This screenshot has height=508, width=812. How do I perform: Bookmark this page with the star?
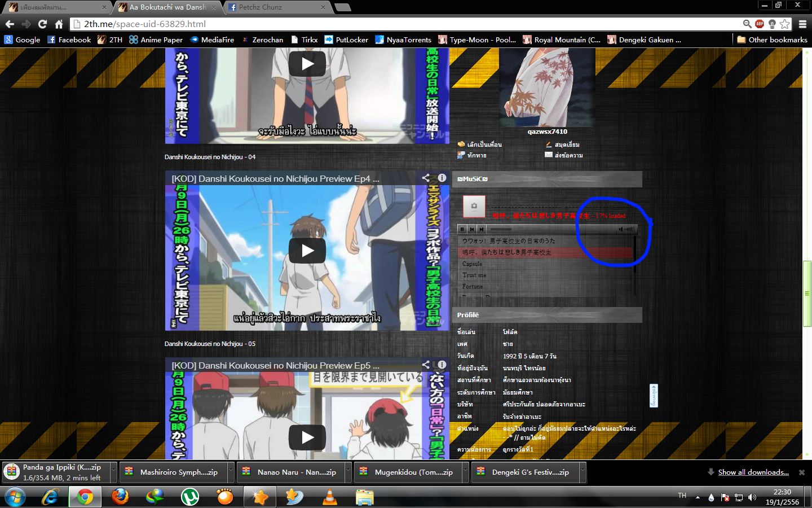click(x=784, y=24)
